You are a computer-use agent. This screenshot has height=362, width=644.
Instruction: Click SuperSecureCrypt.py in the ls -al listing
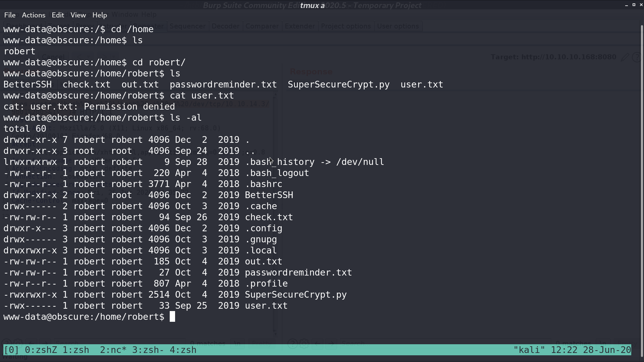point(296,295)
